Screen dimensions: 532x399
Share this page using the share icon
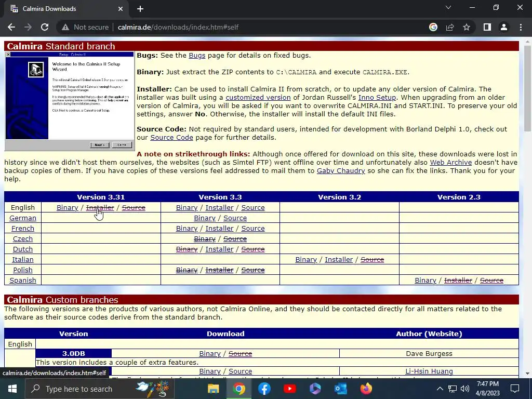pyautogui.click(x=450, y=27)
